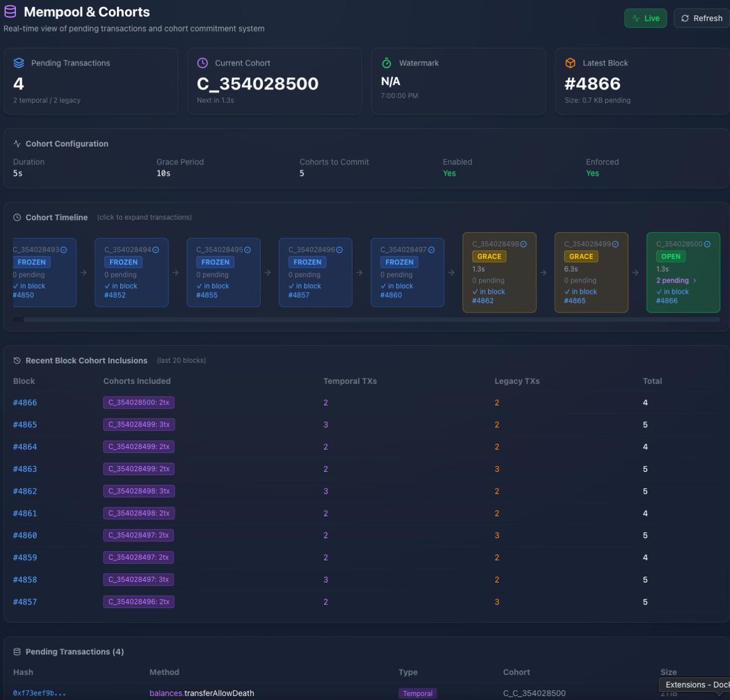Viewport: 730px width, 700px height.
Task: Click the Watermark stopwatch icon
Action: tap(386, 63)
